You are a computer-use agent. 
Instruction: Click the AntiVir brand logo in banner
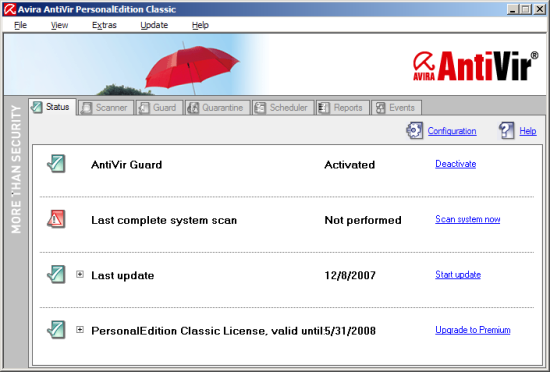tap(475, 66)
